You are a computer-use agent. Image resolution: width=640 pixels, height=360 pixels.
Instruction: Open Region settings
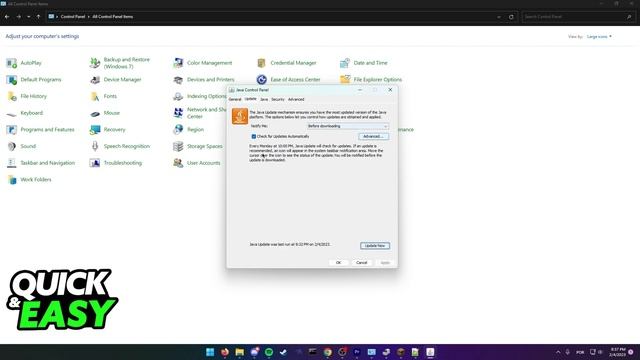[188, 130]
